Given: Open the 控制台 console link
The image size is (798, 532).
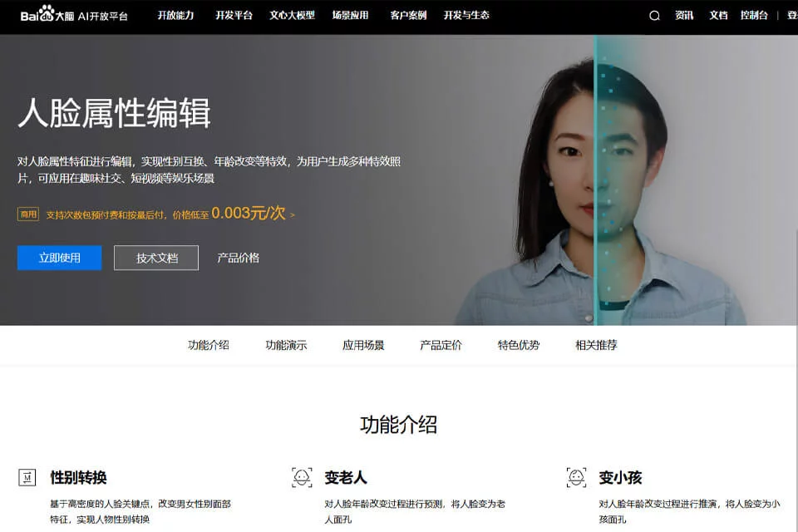Looking at the screenshot, I should coord(754,15).
